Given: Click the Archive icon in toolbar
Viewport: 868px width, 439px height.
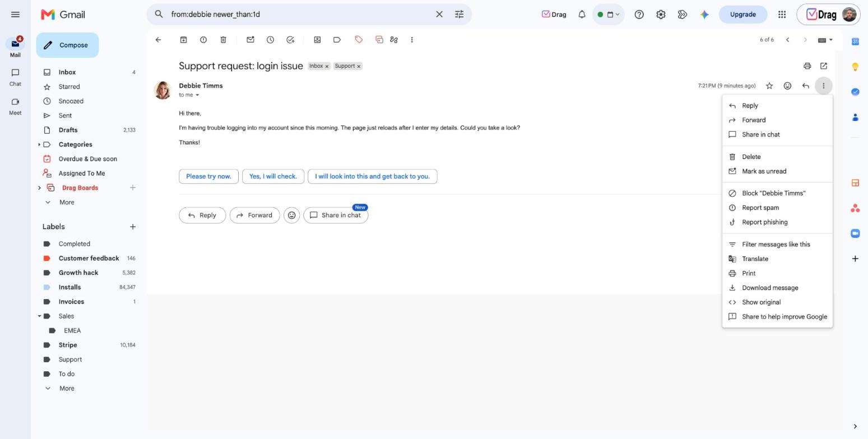Looking at the screenshot, I should coord(183,40).
